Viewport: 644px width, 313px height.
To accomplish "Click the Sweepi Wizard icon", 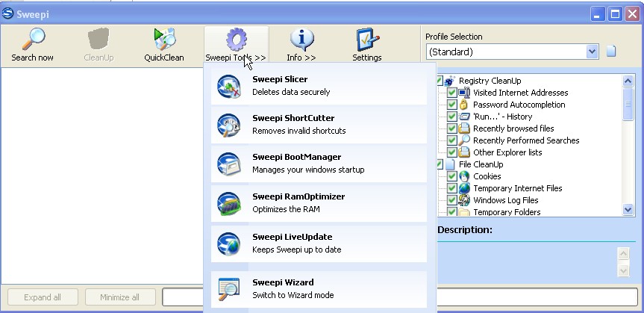I will click(229, 289).
